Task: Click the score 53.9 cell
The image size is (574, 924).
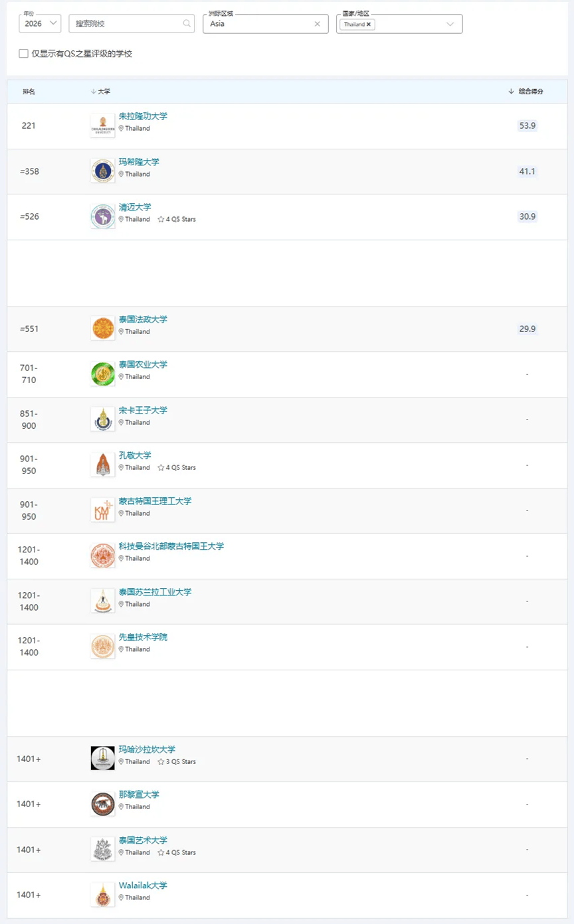Action: click(527, 125)
